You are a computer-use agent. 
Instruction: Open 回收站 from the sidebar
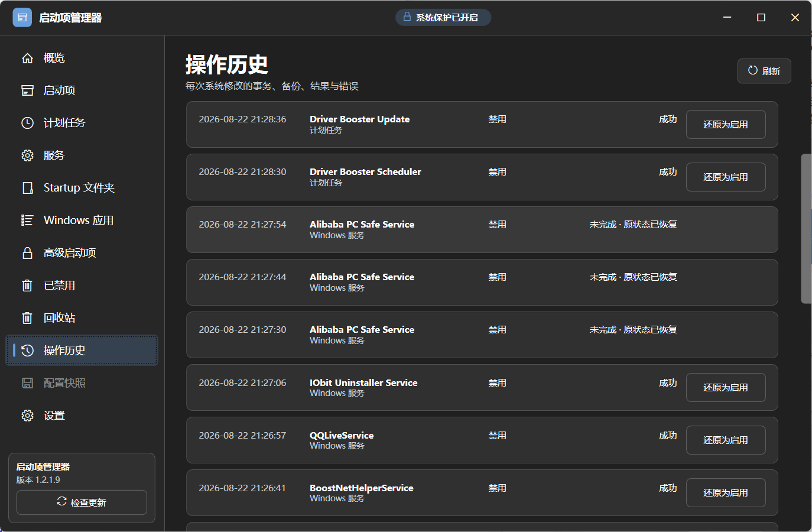point(82,318)
